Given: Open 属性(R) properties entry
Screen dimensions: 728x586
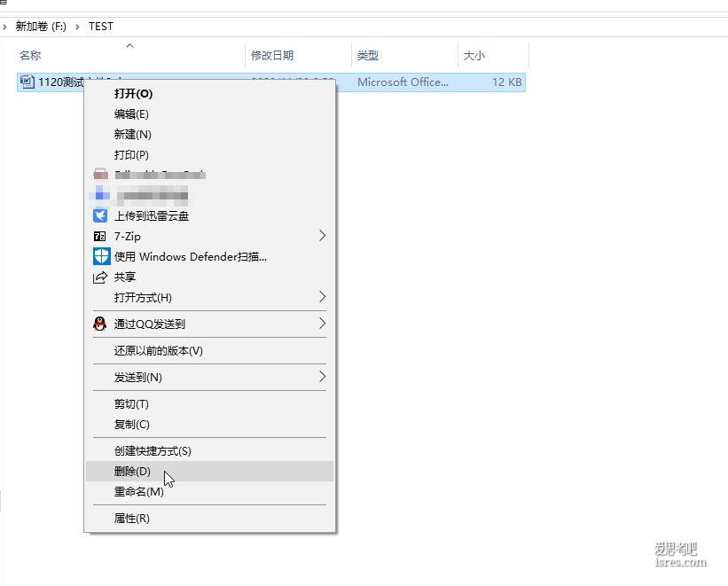Looking at the screenshot, I should pyautogui.click(x=209, y=519).
